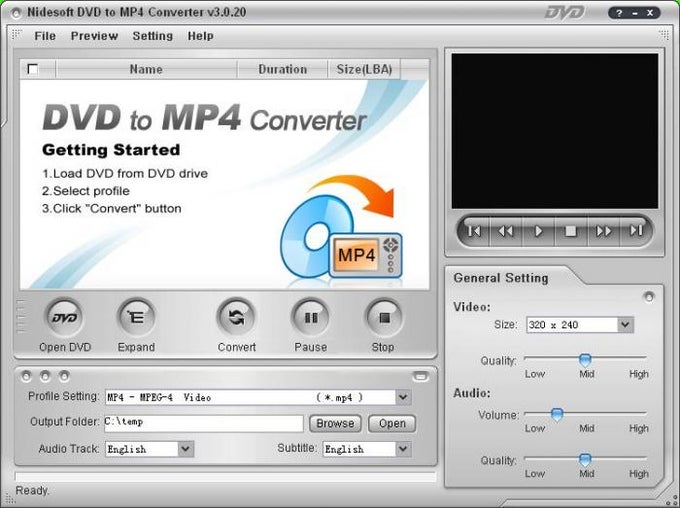The width and height of the screenshot is (680, 508).
Task: Select the General Setting tab
Action: click(x=501, y=278)
